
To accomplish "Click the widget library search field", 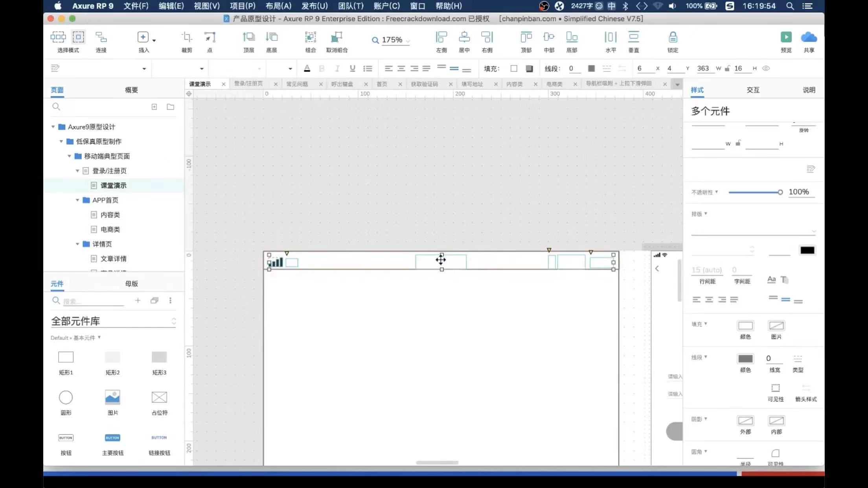I will pos(93,301).
